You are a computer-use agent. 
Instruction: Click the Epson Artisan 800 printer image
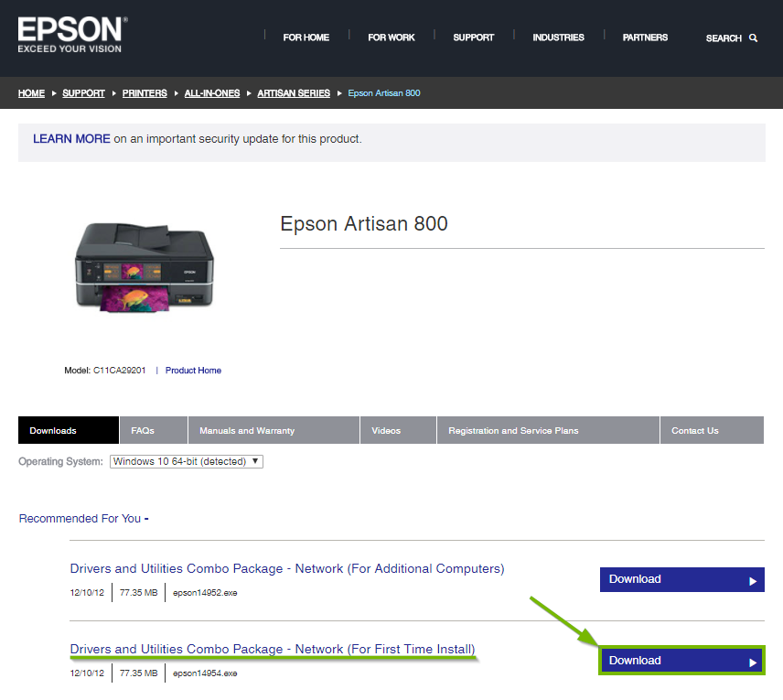coord(144,268)
